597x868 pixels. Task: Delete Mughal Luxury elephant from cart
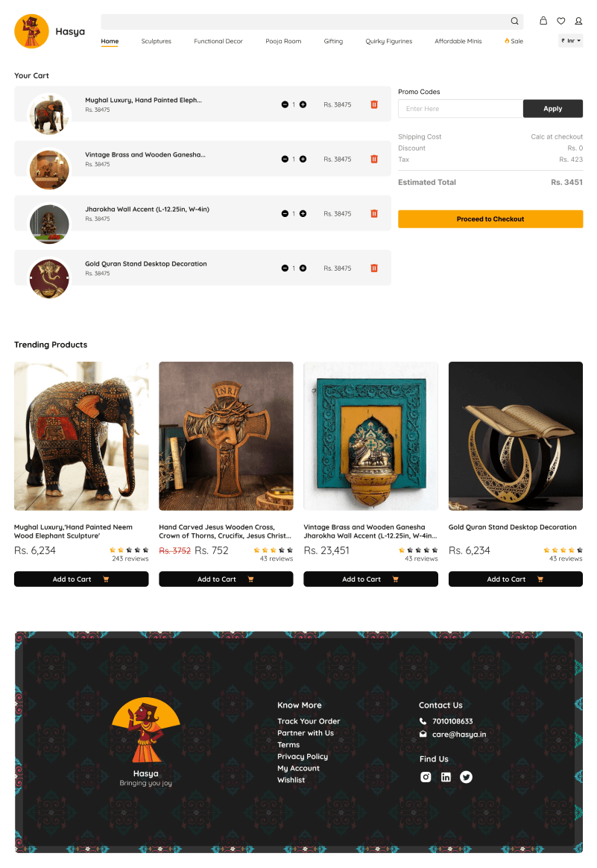pyautogui.click(x=374, y=104)
